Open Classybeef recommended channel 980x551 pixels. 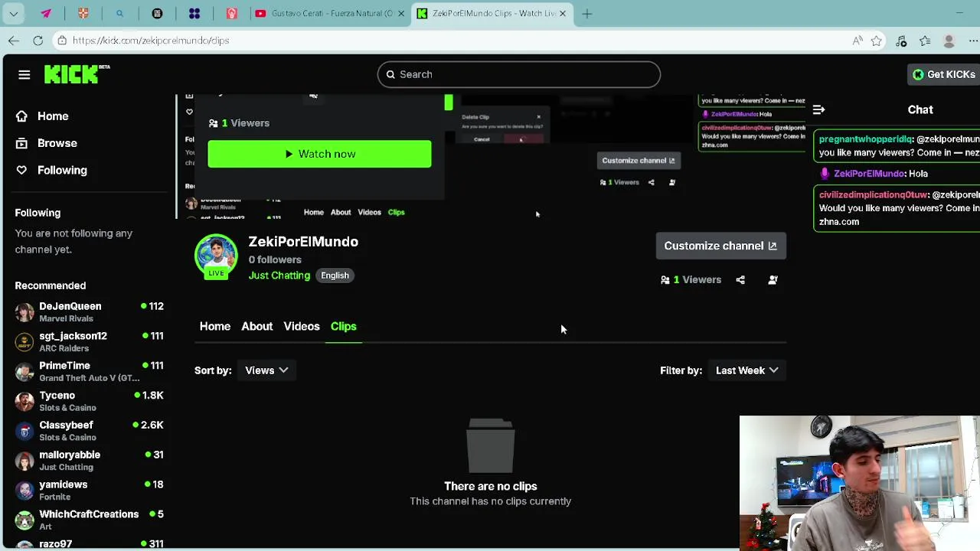[x=89, y=431]
